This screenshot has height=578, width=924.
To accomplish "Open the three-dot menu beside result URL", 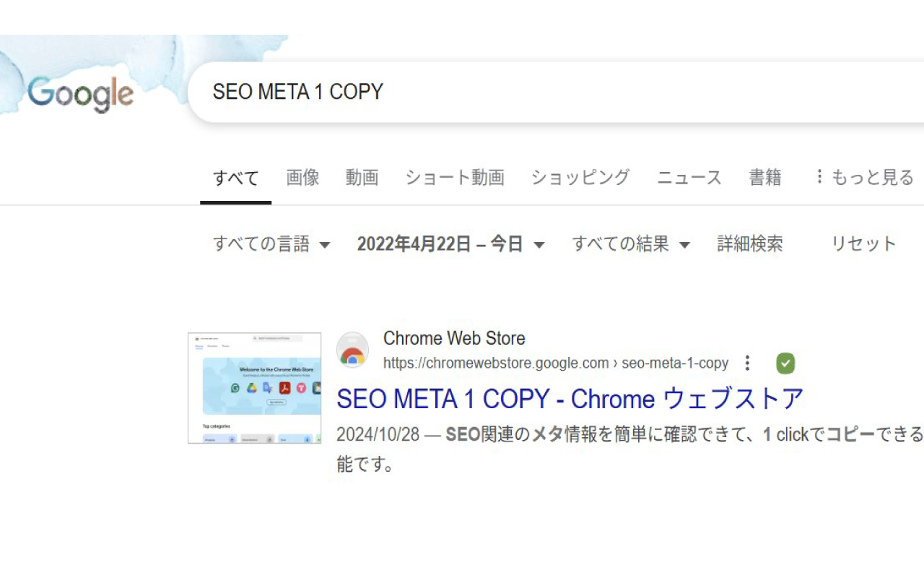I will click(x=748, y=363).
